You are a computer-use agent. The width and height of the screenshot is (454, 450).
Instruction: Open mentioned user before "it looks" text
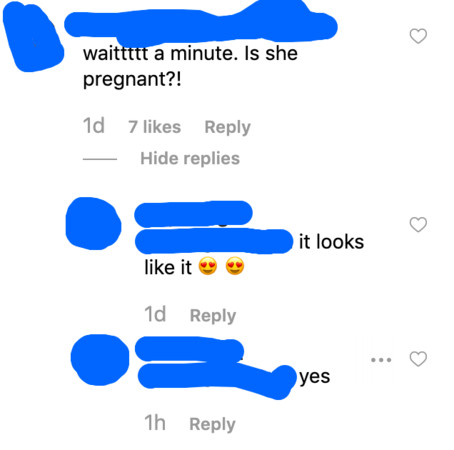[x=214, y=241]
